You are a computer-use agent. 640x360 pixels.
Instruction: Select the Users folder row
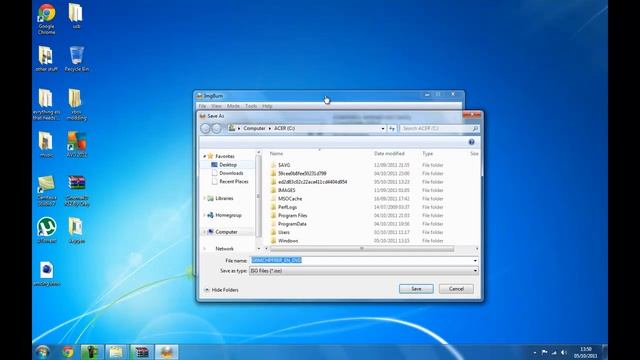click(x=357, y=232)
